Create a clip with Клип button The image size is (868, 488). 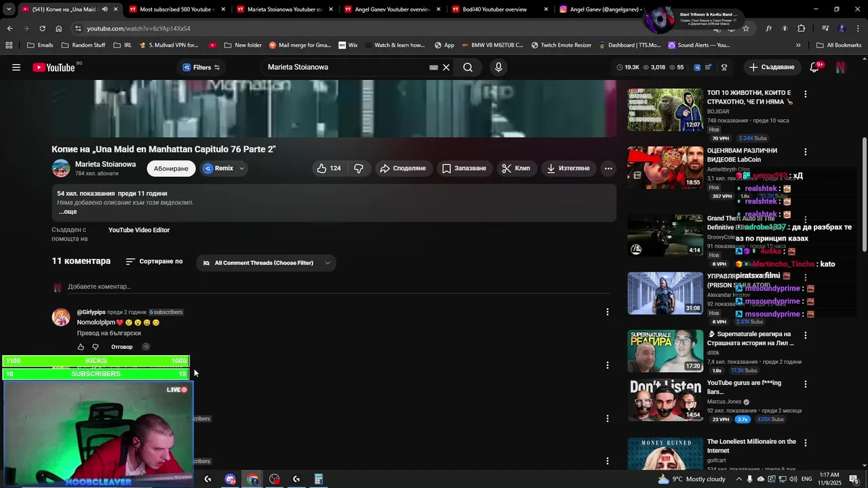[516, 168]
